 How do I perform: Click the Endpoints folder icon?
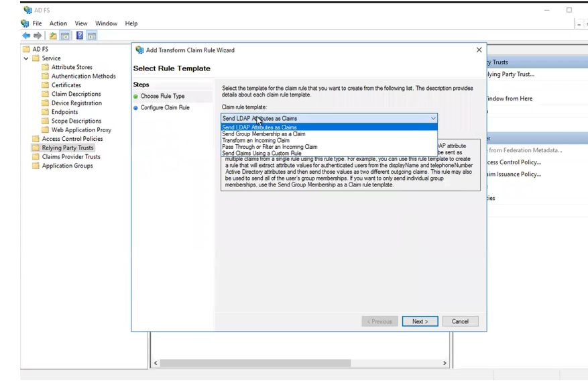click(46, 112)
